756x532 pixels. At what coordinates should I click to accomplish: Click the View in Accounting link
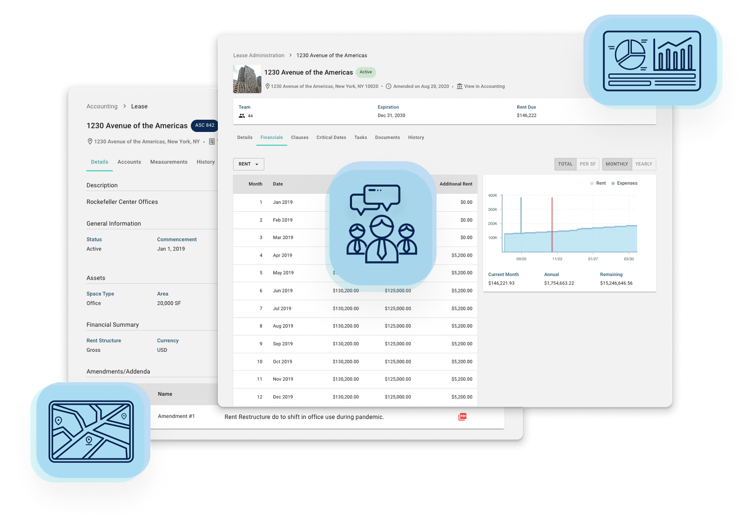(485, 86)
